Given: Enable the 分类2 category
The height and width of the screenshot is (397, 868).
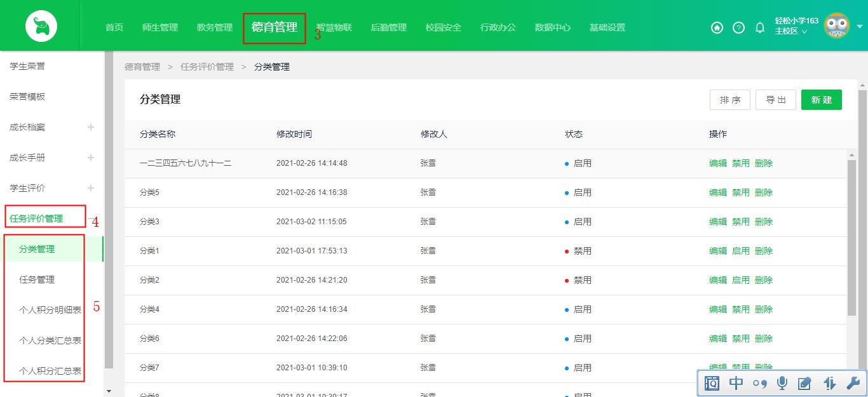Looking at the screenshot, I should (x=740, y=279).
